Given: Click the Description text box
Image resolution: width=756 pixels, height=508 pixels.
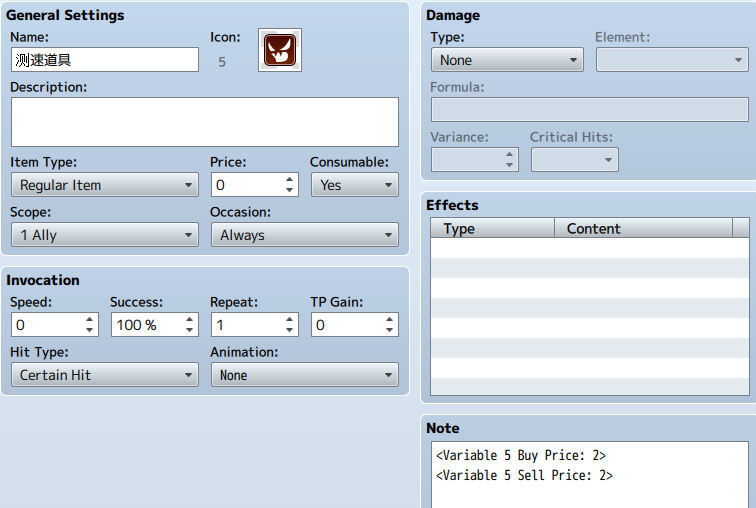Looking at the screenshot, I should click(205, 122).
